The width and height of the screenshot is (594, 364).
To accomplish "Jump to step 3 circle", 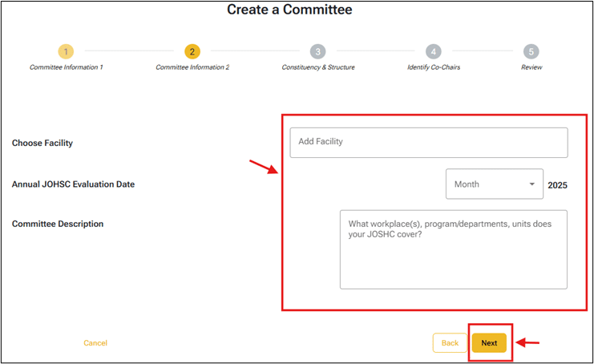I will pos(318,51).
